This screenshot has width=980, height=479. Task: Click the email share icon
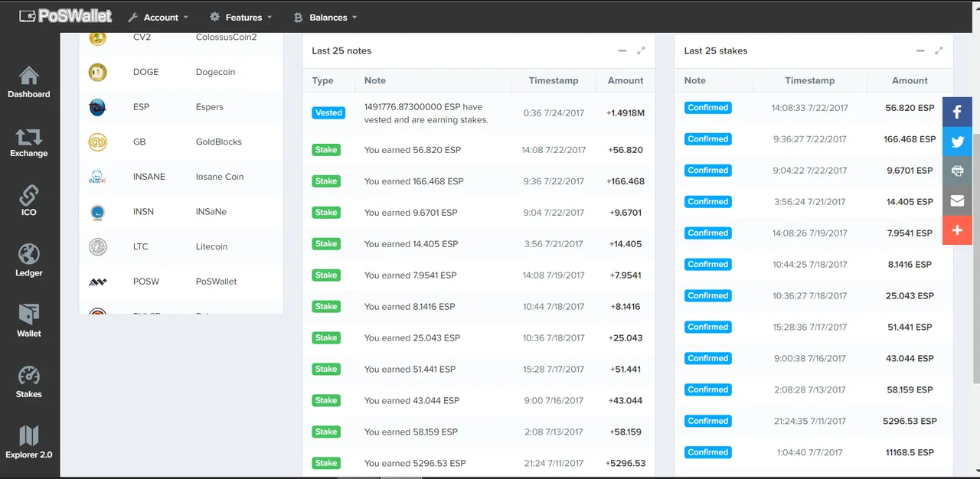957,200
